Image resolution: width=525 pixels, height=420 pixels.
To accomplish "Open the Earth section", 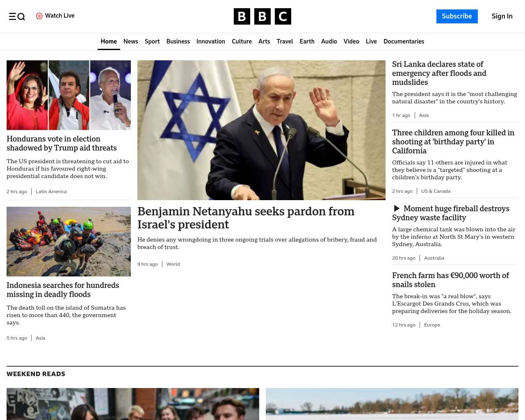I will [307, 41].
